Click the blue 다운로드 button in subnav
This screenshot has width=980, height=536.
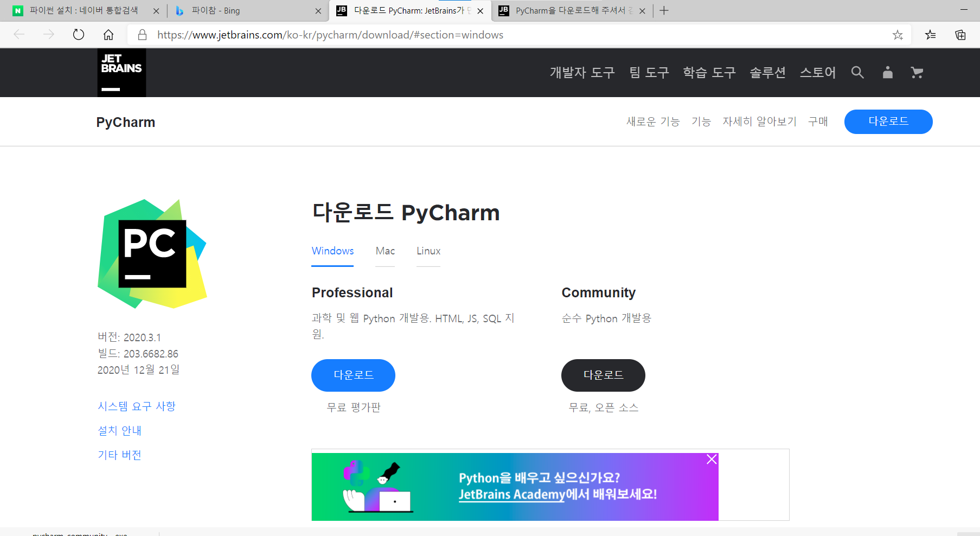[x=888, y=122]
